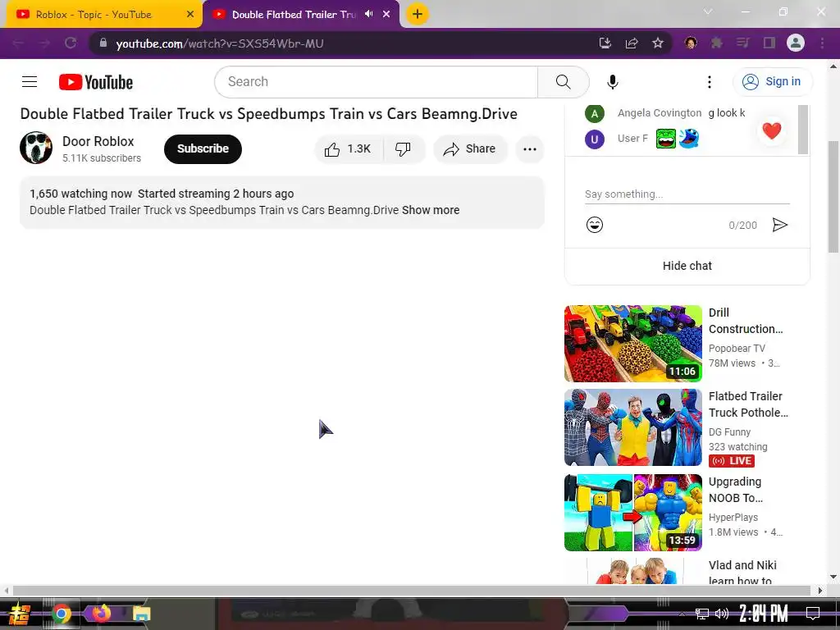Open tab search chevron
The width and height of the screenshot is (840, 630).
tap(708, 11)
